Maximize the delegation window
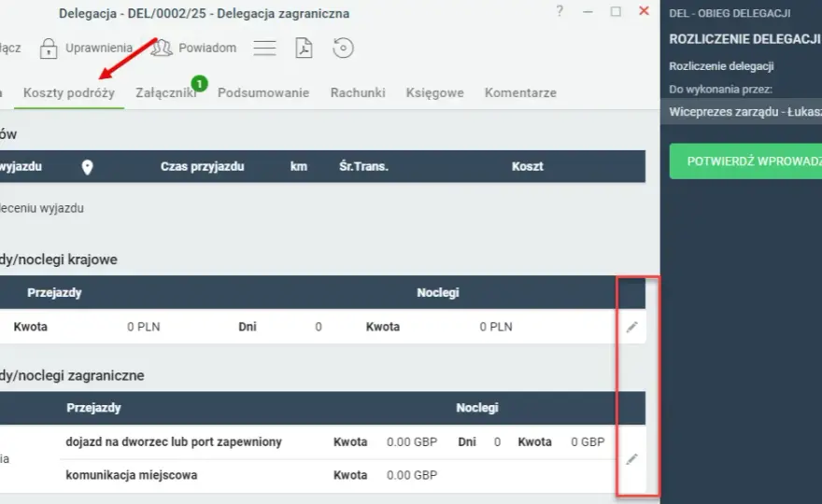Image resolution: width=822 pixels, height=504 pixels. (x=616, y=11)
